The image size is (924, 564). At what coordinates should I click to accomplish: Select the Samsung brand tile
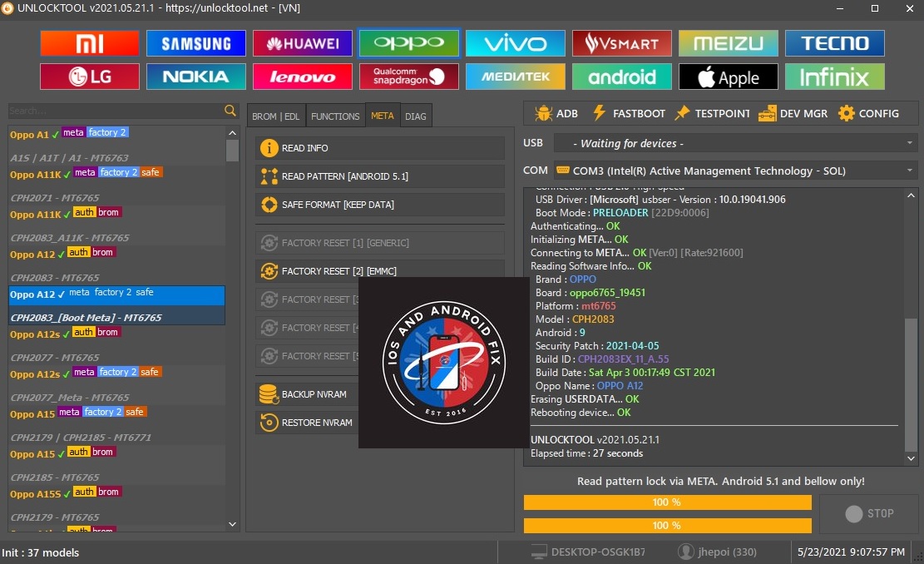click(196, 43)
